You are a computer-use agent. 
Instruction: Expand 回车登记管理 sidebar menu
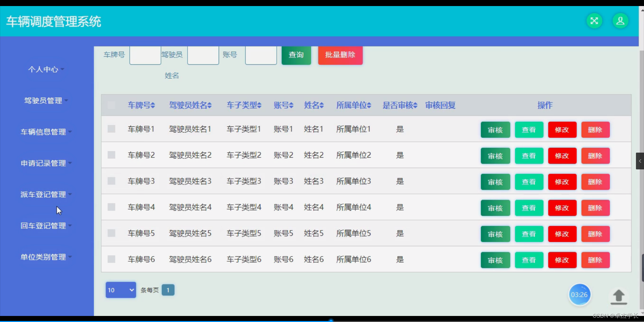(46, 226)
